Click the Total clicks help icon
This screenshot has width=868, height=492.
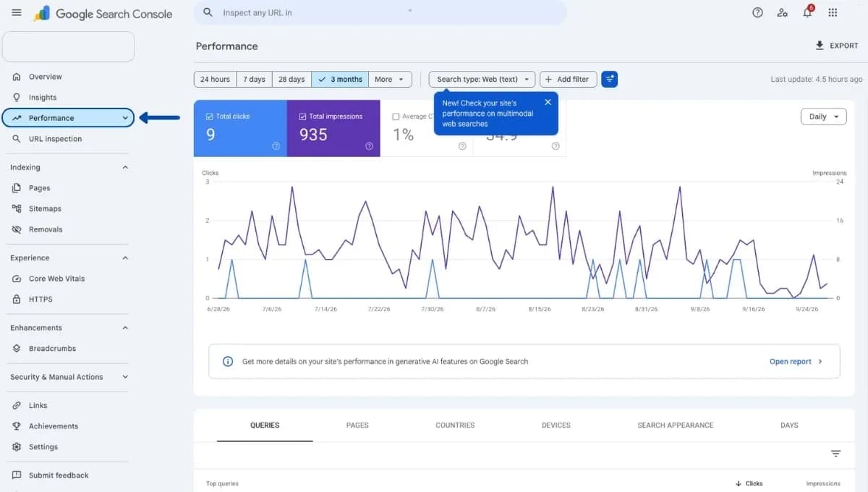(x=276, y=145)
